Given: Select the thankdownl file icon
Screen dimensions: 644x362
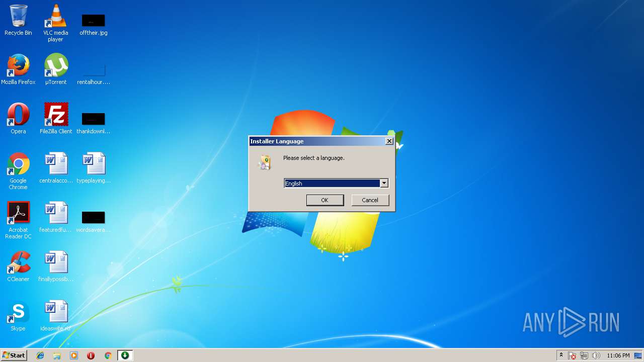Looking at the screenshot, I should pyautogui.click(x=93, y=123).
